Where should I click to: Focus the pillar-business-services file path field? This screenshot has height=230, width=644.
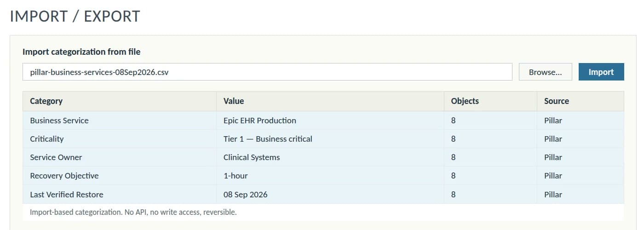267,72
